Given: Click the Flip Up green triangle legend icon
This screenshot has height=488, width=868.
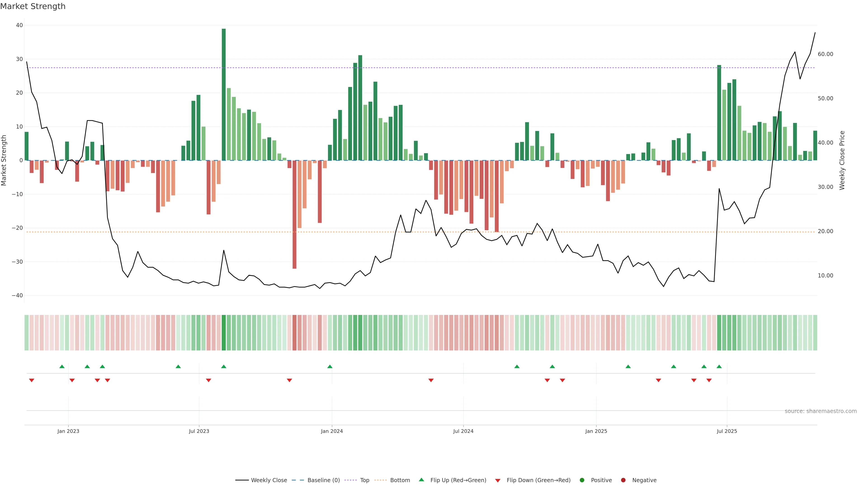Looking at the screenshot, I should (x=421, y=480).
